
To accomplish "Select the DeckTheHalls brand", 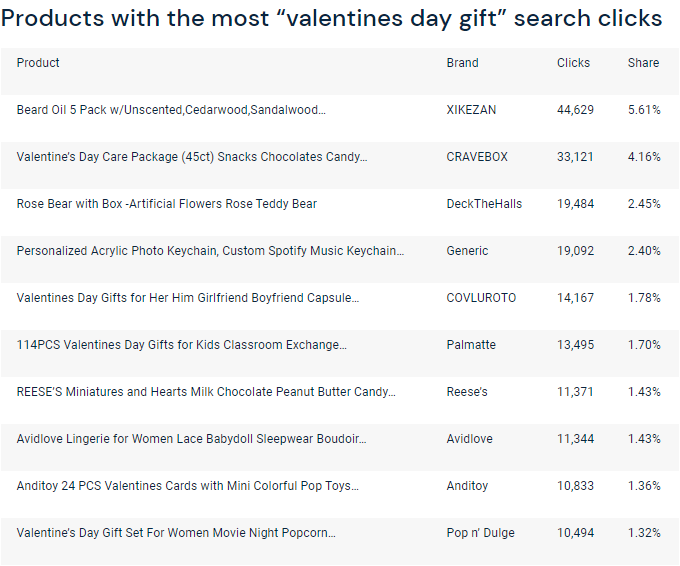I will (x=484, y=204).
